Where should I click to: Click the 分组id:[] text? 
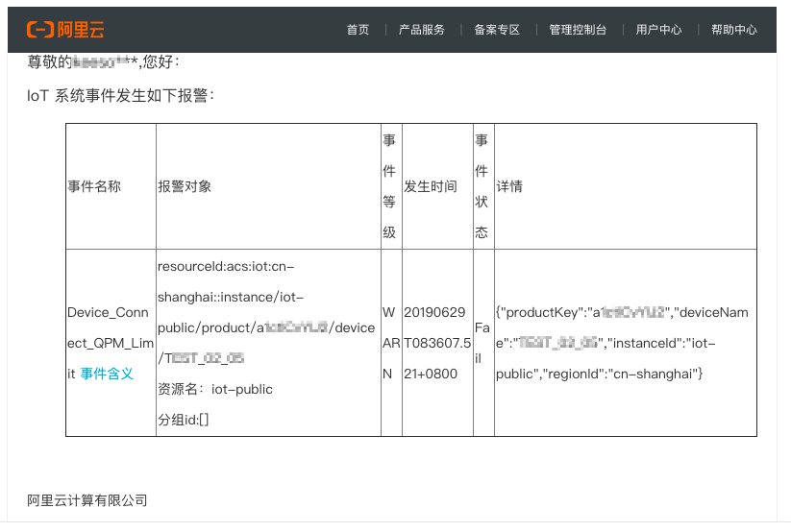point(184,420)
